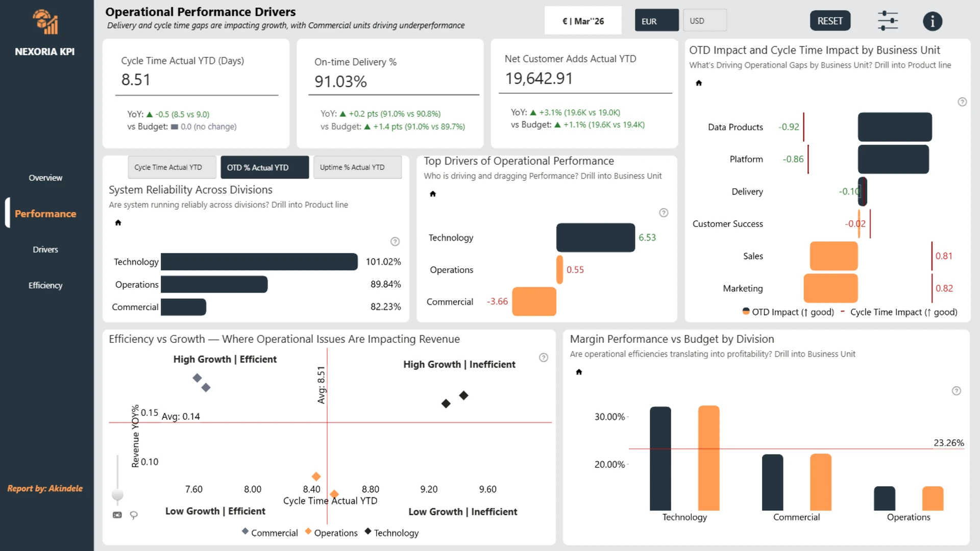
Task: Open the help tooltip in the Margin Performance chart
Action: pyautogui.click(x=956, y=391)
